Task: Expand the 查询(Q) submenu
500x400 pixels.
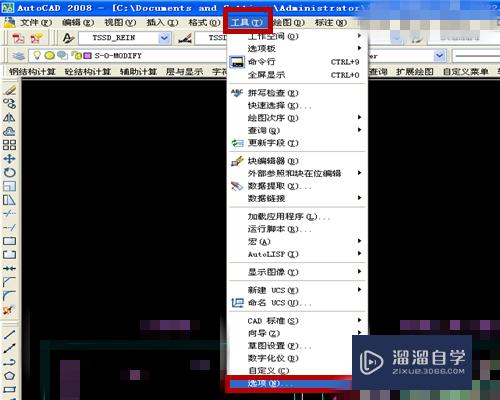Action: 298,130
